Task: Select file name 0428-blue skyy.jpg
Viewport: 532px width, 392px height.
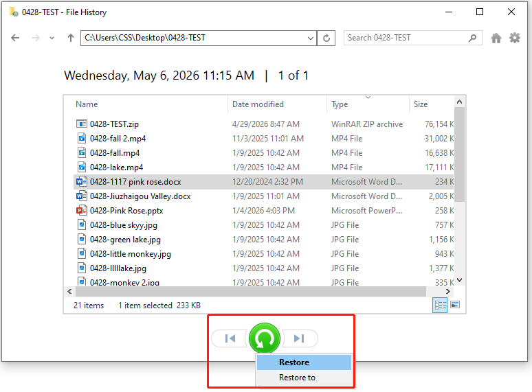Action: 124,225
